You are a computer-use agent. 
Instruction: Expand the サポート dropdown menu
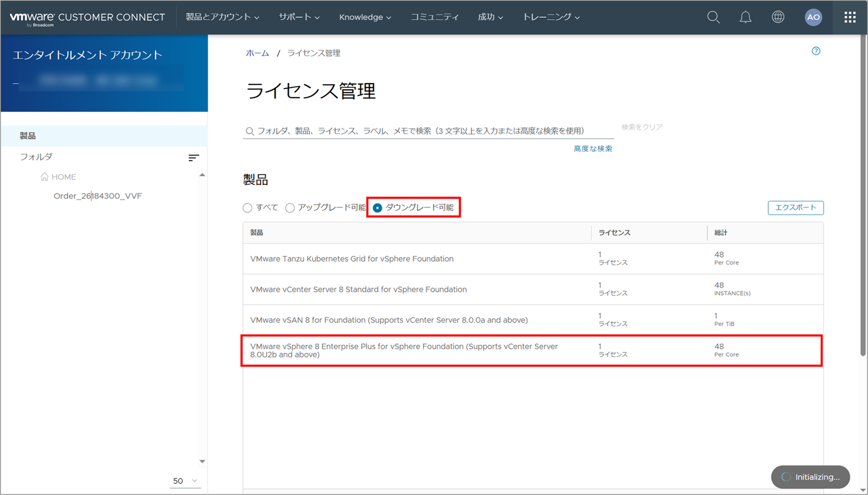(x=299, y=17)
